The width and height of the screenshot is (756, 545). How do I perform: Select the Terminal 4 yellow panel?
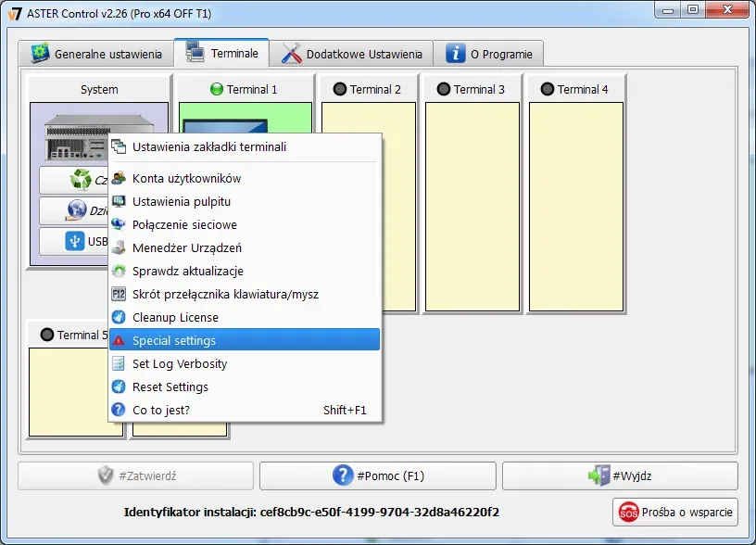point(575,206)
